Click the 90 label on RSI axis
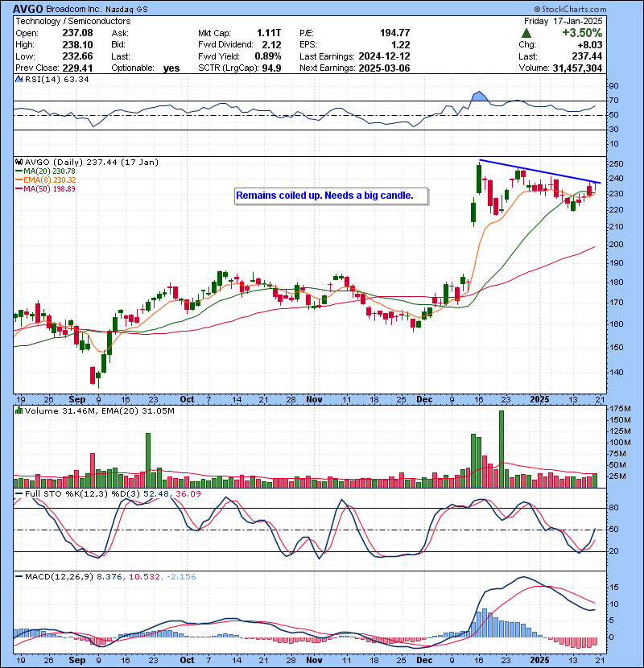Viewport: 644px width, 668px height. coord(613,86)
